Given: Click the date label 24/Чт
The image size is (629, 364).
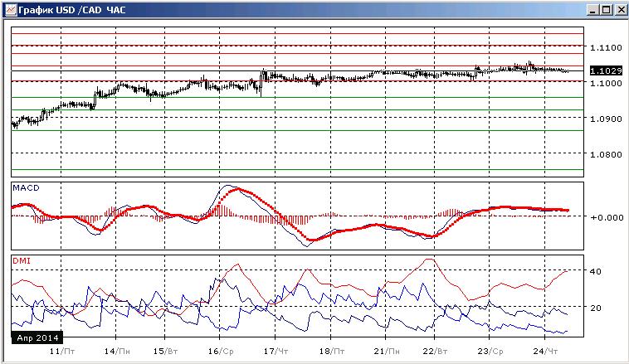Looking at the screenshot, I should (x=545, y=352).
